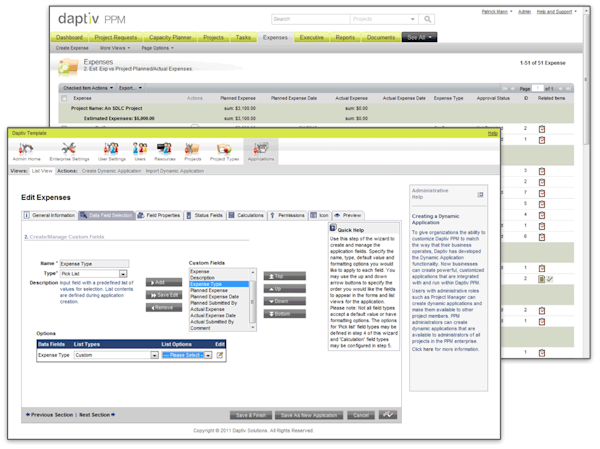Click the Name input field
The image size is (600, 449).
click(x=95, y=264)
